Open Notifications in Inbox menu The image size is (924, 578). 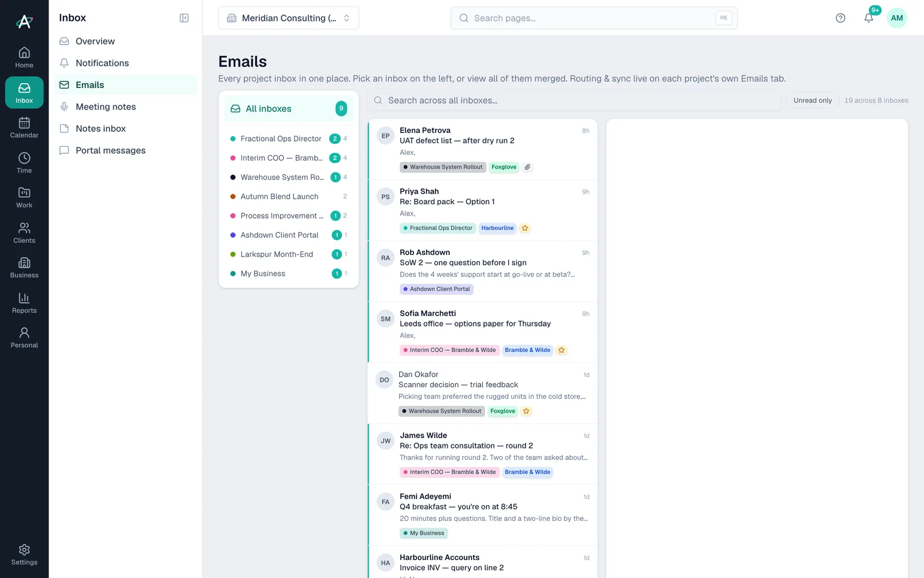tap(125, 63)
